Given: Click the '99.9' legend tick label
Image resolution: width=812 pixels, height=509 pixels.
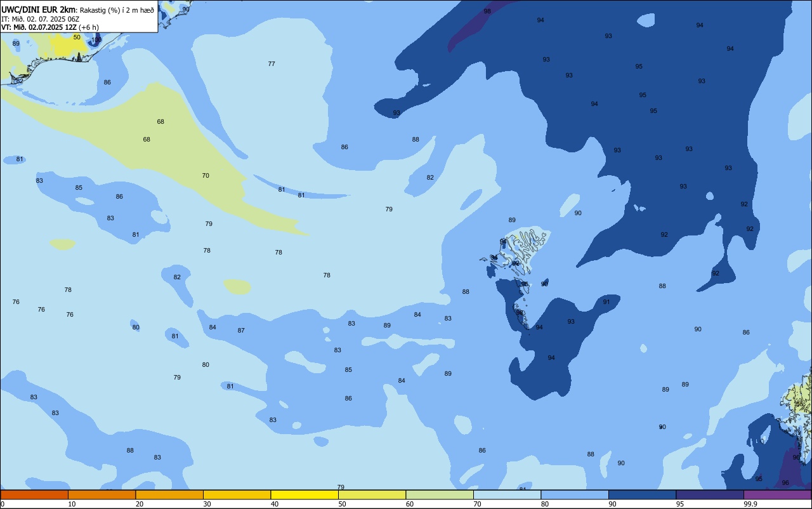Looking at the screenshot, I should click(750, 504).
